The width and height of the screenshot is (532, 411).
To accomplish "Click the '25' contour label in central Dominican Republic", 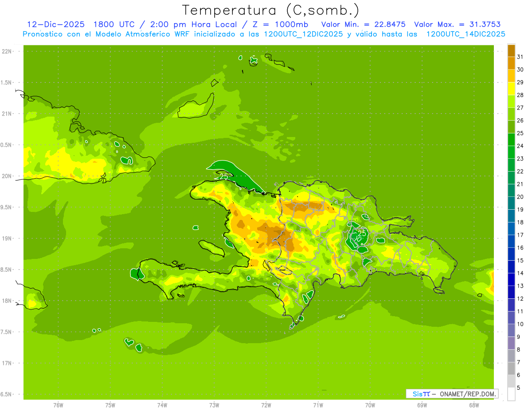I will (362, 233).
